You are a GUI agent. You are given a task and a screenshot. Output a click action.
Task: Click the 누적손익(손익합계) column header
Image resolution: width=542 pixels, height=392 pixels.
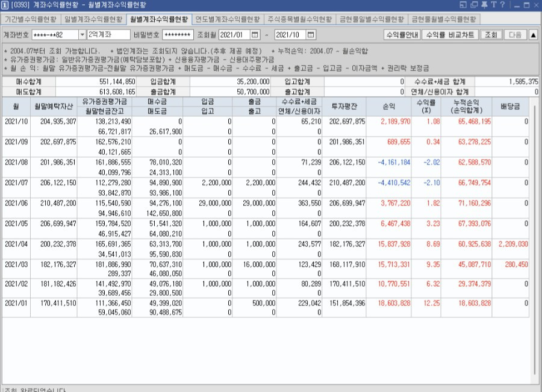[x=466, y=107]
